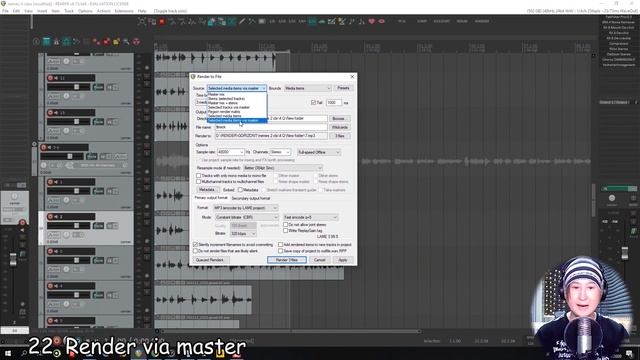The width and height of the screenshot is (640, 360).
Task: Open the green FX button on track 11
Action: 98,87
